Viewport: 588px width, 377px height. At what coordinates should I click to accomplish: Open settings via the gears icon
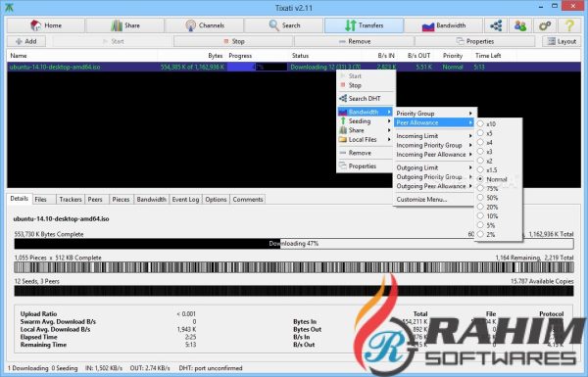pos(545,25)
